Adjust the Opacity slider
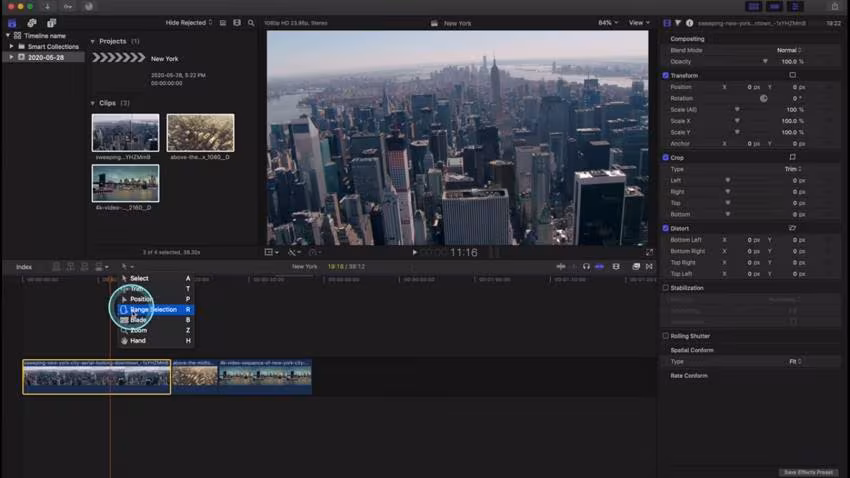Screen dimensions: 850x478 (x=765, y=61)
